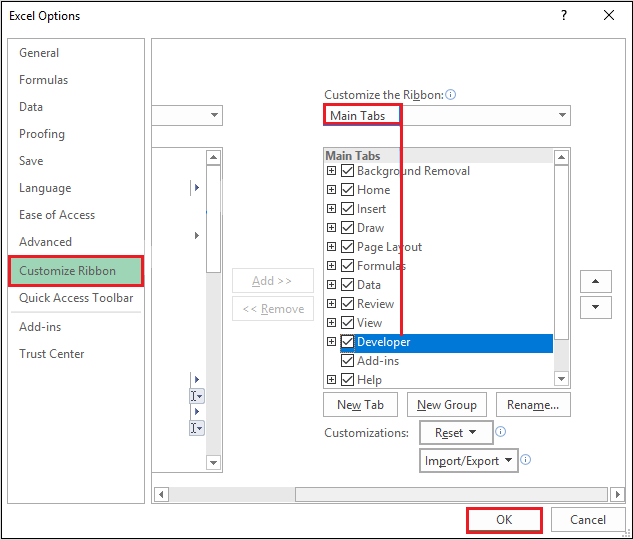Click the horizontal scrollbar right arrow
The height and width of the screenshot is (540, 633).
pyautogui.click(x=618, y=494)
